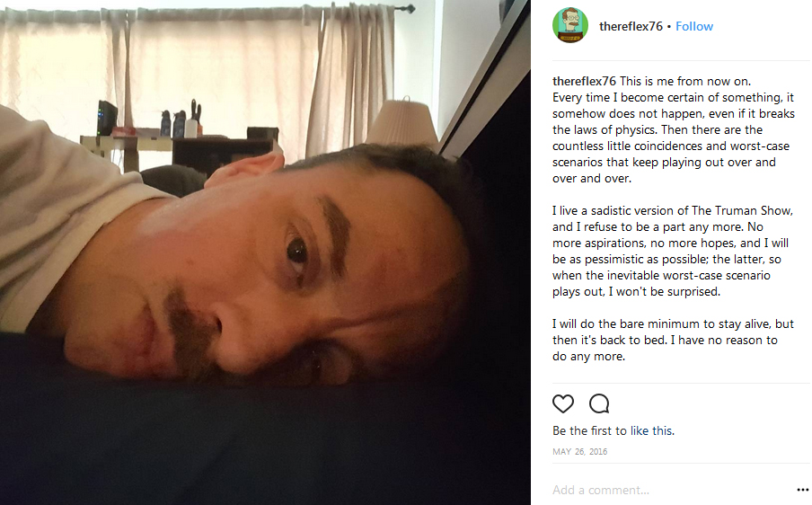Screen dimensions: 812x505
Task: Open comments via the speech bubble icon
Action: click(x=599, y=403)
